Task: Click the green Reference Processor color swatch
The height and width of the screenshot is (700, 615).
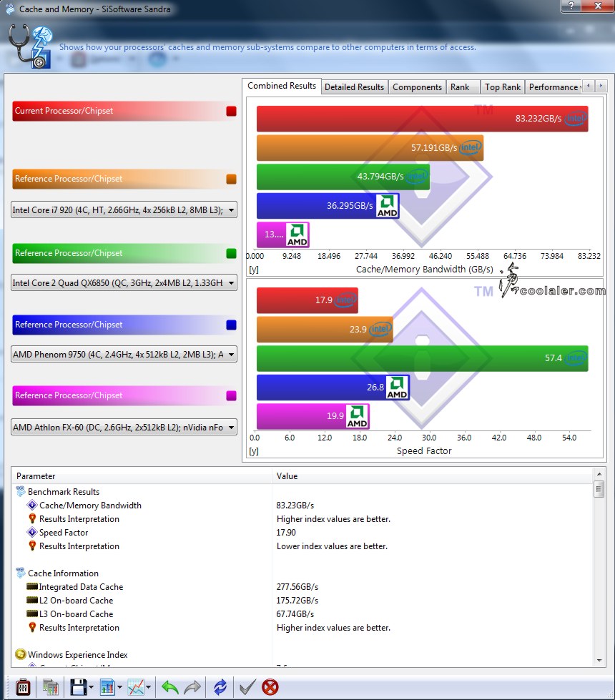Action: 232,254
